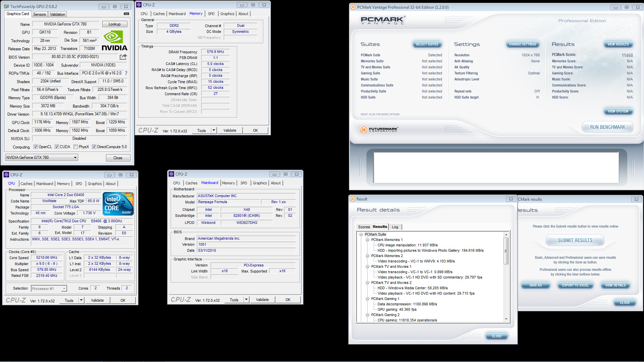Click the GPU-Z screenshot camera icon
Viewport: 644px width, 362px height.
[126, 14]
